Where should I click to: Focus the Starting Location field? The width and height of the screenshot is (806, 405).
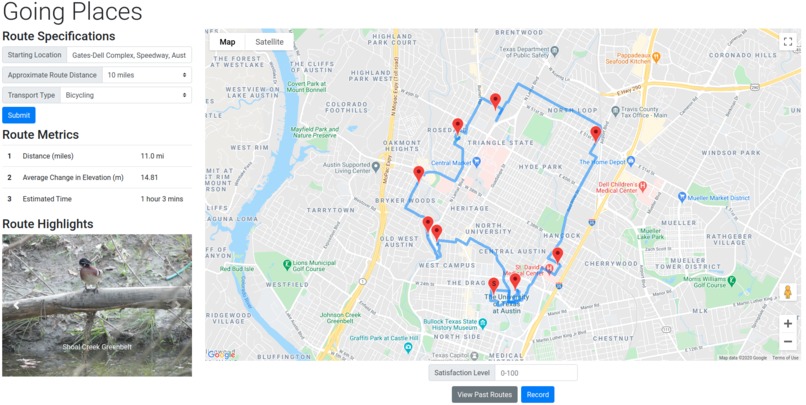tap(129, 55)
